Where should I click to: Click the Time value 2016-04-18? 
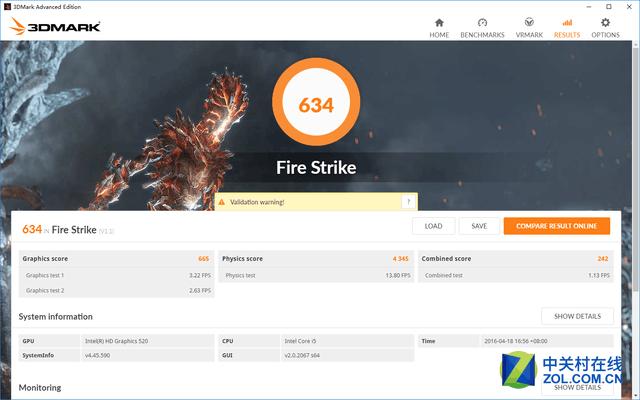point(516,341)
